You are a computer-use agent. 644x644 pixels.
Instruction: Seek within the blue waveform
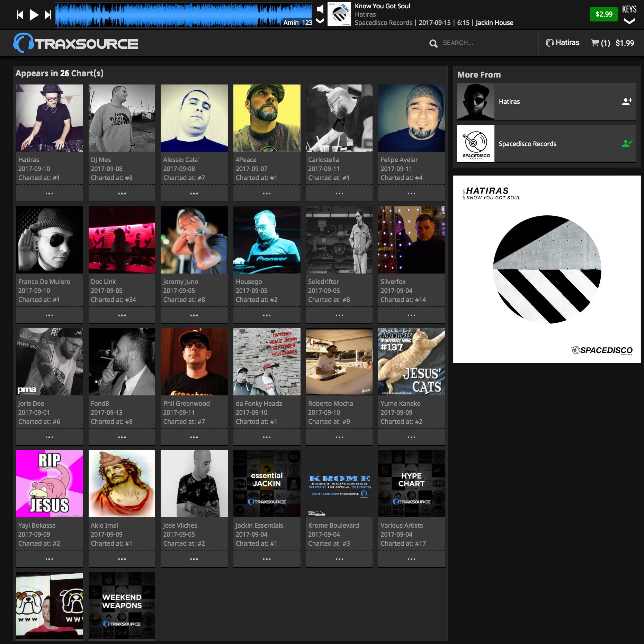click(184, 15)
